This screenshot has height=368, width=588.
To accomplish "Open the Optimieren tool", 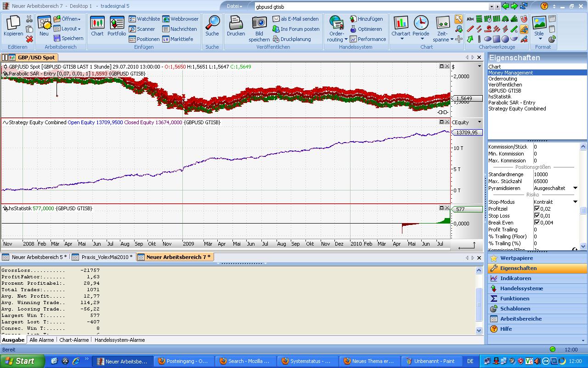I will tap(366, 29).
